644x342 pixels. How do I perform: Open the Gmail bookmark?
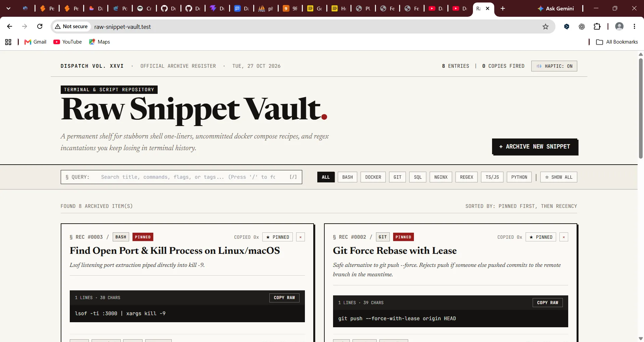[x=36, y=42]
